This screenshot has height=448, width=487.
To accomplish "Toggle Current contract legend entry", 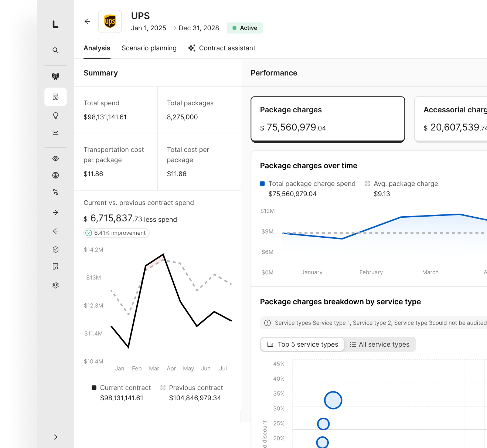I will tap(121, 388).
